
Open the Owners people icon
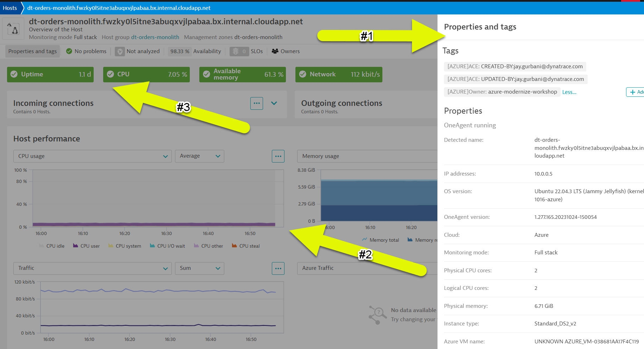click(x=275, y=51)
